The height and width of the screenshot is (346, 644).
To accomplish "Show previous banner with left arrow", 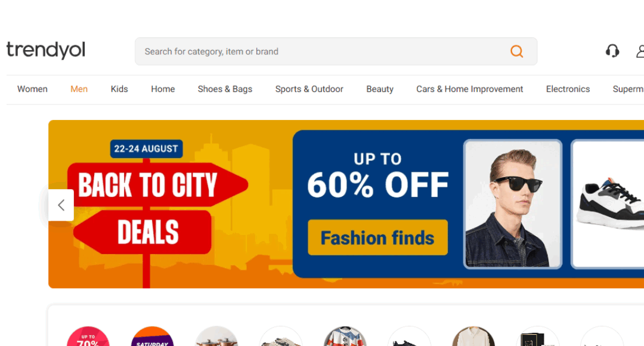I will [61, 205].
